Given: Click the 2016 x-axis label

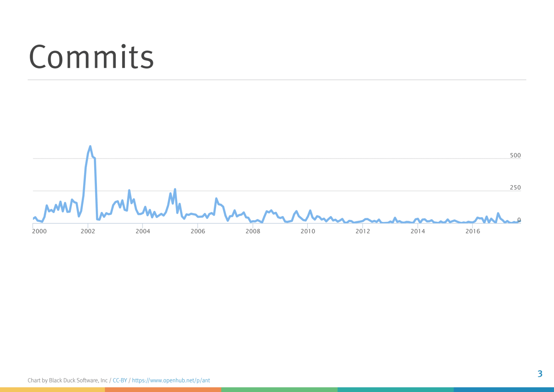Looking at the screenshot, I should tap(473, 231).
